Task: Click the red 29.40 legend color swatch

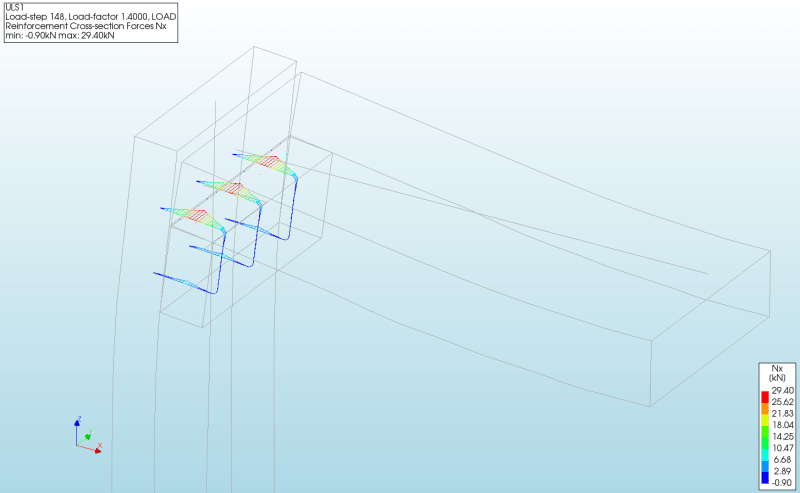Action: [x=765, y=397]
